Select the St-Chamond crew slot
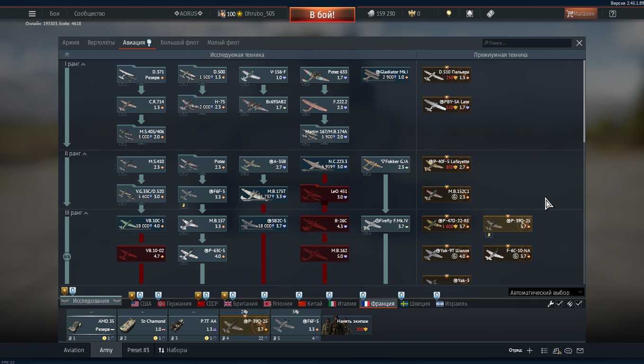This screenshot has width=644, height=364. click(143, 325)
